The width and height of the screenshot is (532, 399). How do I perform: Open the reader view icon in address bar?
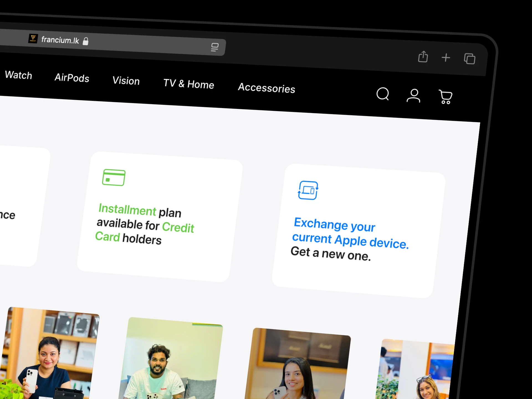click(214, 47)
